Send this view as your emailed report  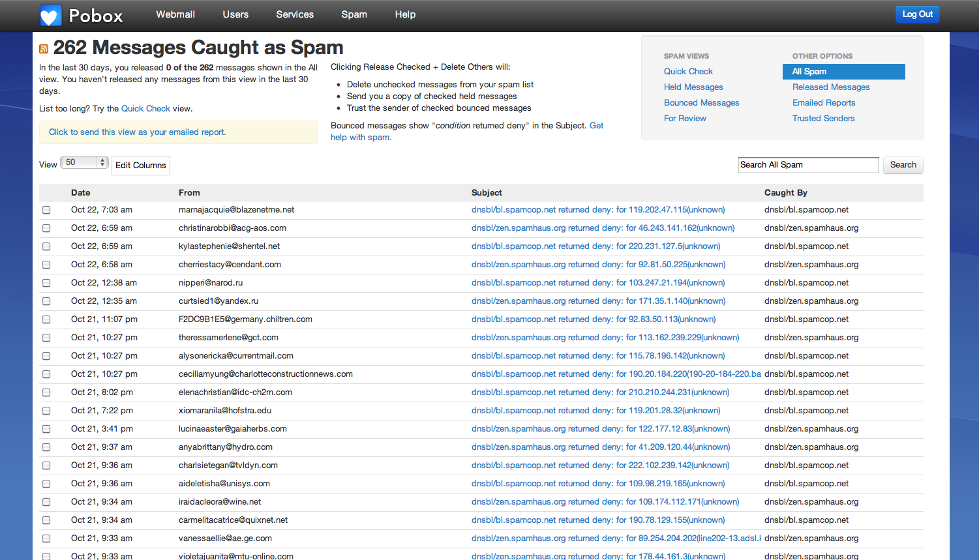point(138,132)
